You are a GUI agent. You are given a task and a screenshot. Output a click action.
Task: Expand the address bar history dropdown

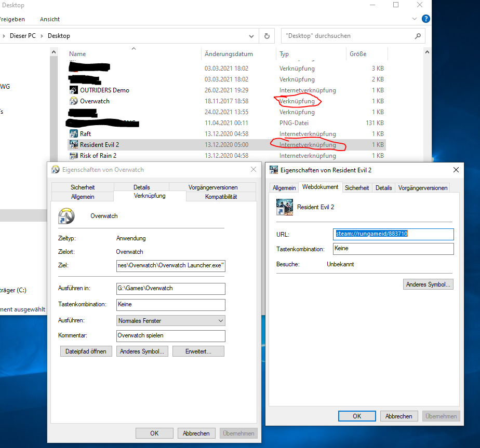(x=251, y=36)
